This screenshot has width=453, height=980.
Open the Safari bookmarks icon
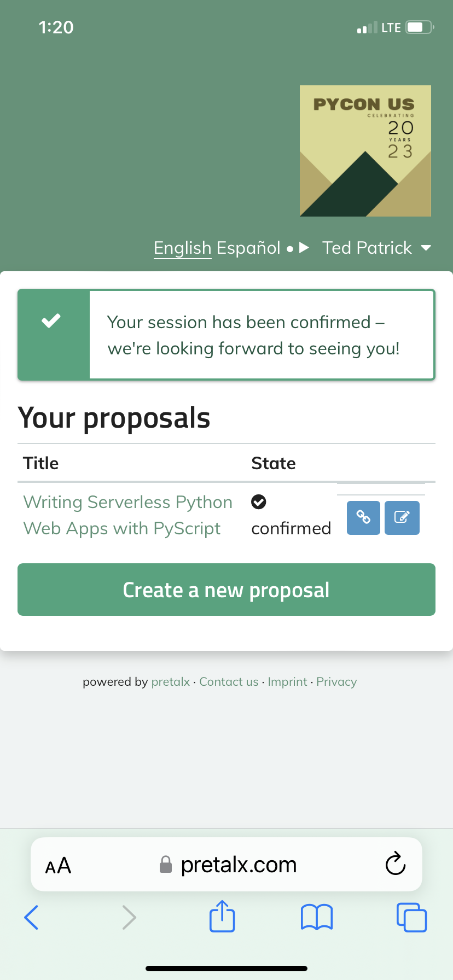317,917
